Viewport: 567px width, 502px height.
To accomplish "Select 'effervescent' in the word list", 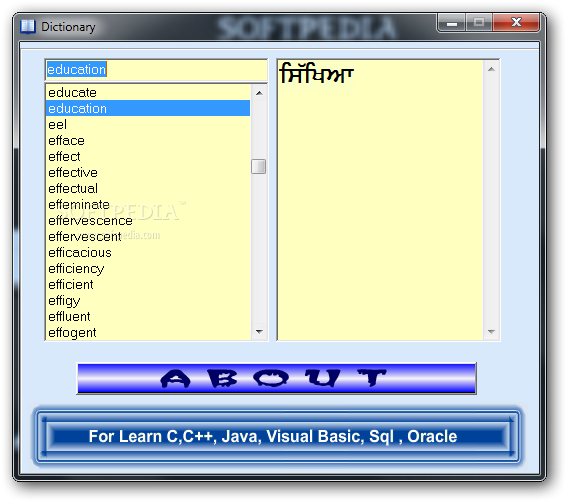I will tap(148, 236).
